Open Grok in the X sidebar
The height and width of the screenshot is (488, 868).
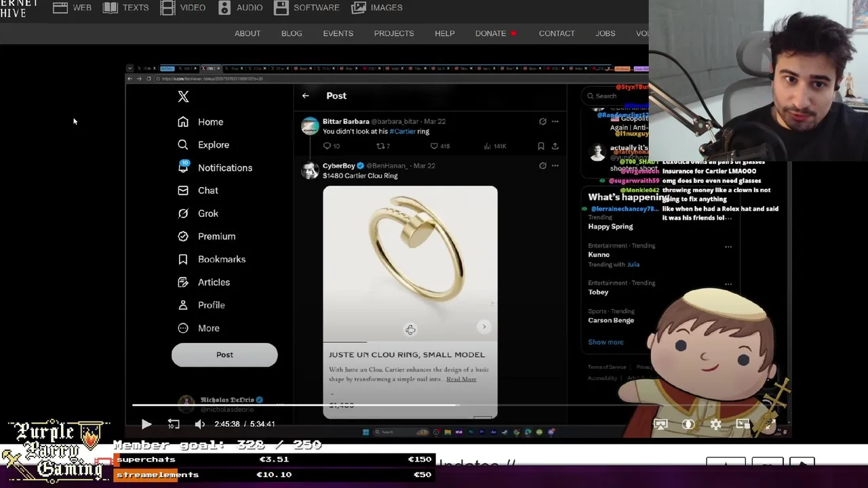pos(198,213)
